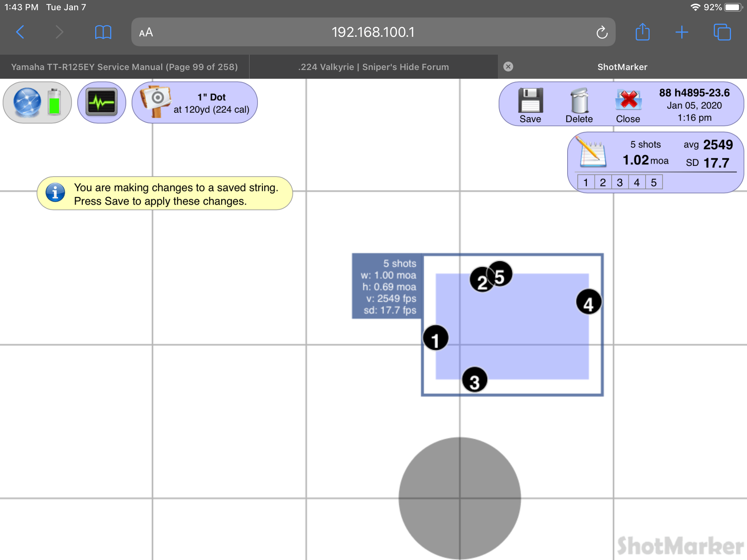Click the 192.168.100.1 address field
The height and width of the screenshot is (560, 747).
coord(373,32)
